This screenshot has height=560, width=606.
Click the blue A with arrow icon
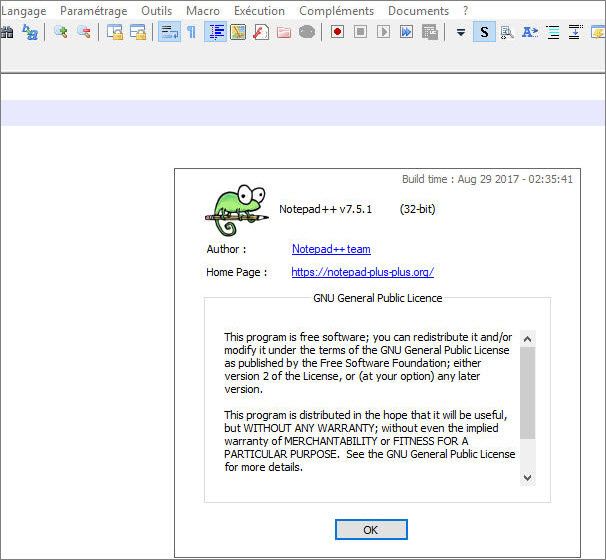pos(530,32)
